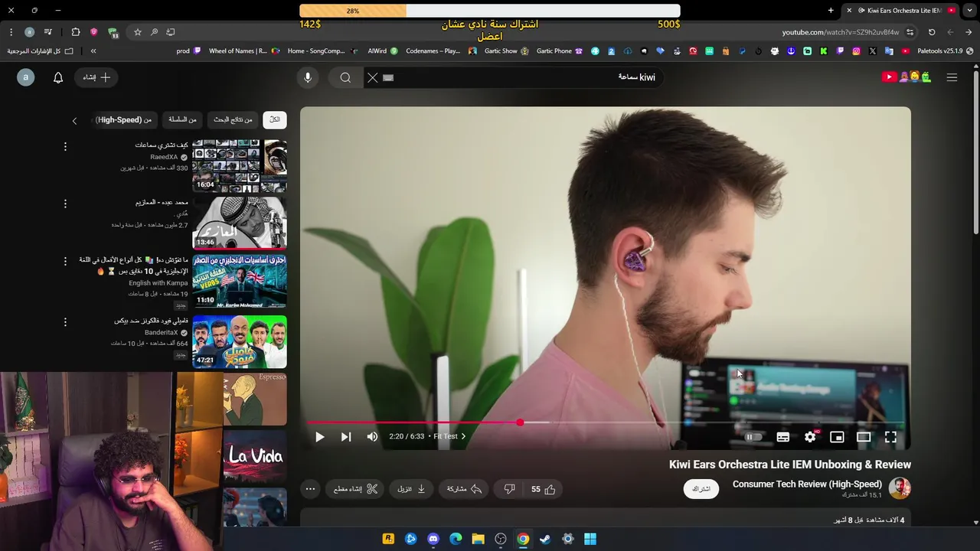
Task: Mute the video using the volume speaker icon
Action: (x=372, y=437)
